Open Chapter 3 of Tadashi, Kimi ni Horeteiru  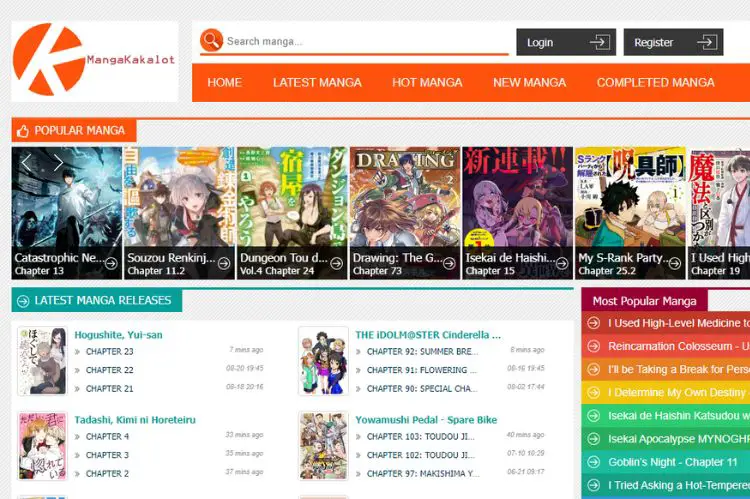[107, 455]
